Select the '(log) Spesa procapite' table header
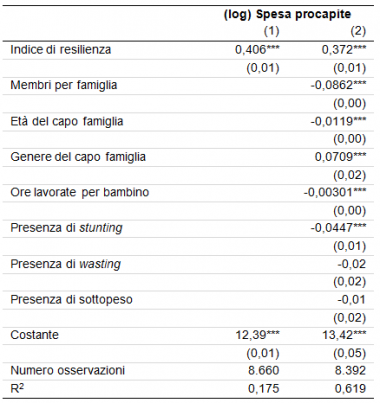 point(287,14)
